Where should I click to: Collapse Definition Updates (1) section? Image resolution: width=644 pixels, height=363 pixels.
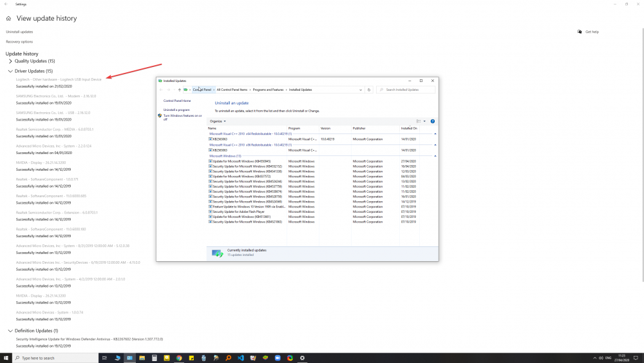[10, 331]
